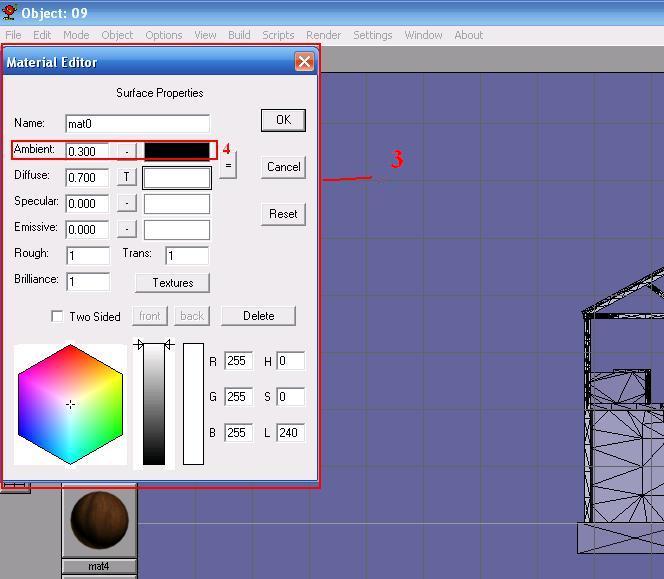Pick a color in the hexagon picker

click(70, 404)
